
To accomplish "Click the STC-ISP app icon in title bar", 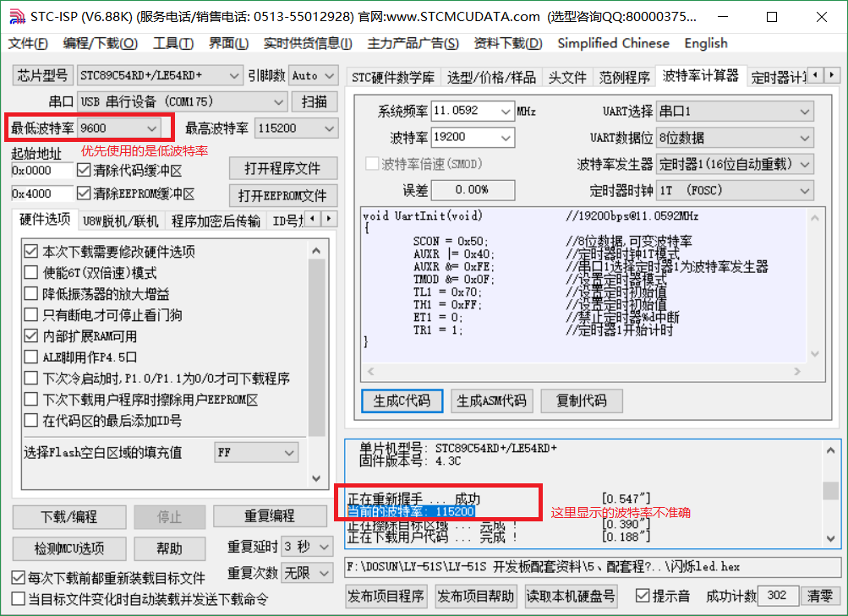I will (x=17, y=17).
